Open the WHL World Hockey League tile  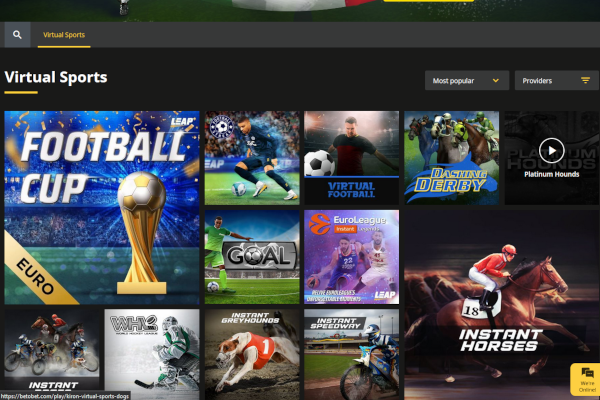[152, 354]
